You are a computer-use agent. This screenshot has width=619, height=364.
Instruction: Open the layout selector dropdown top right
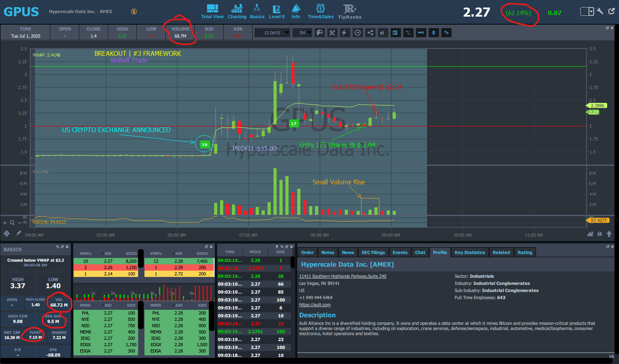click(x=587, y=11)
